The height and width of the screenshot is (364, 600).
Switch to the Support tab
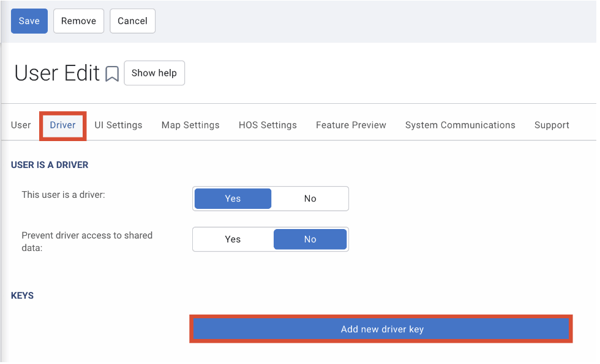point(551,125)
